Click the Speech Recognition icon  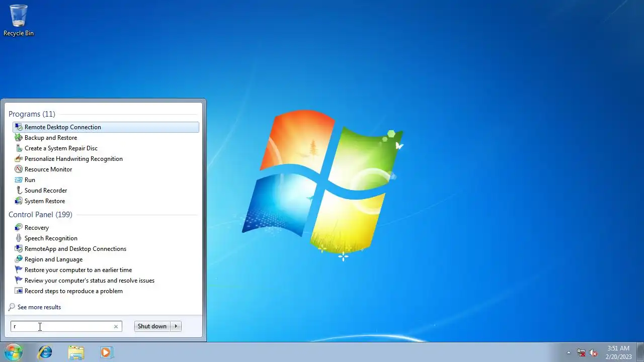pyautogui.click(x=19, y=238)
